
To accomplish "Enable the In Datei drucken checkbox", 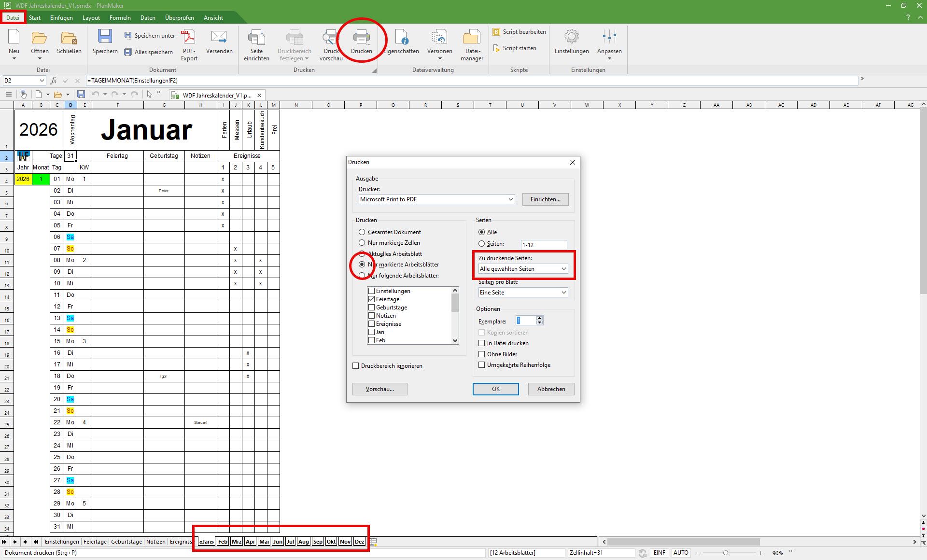I will (x=481, y=343).
